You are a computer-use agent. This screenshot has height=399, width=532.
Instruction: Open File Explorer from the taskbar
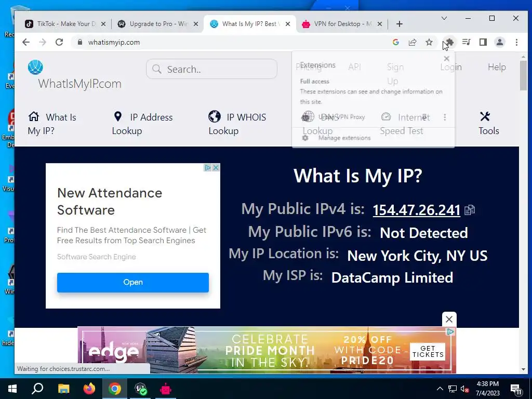coord(63,389)
